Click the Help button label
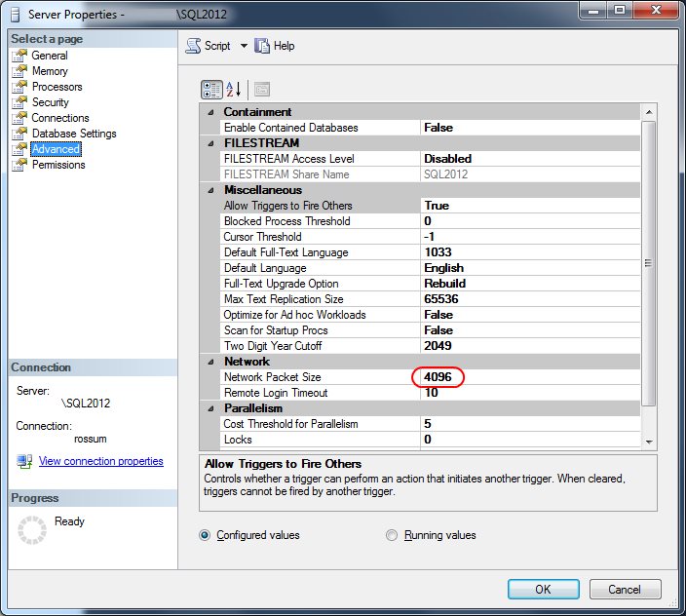Image resolution: width=686 pixels, height=616 pixels. (284, 46)
